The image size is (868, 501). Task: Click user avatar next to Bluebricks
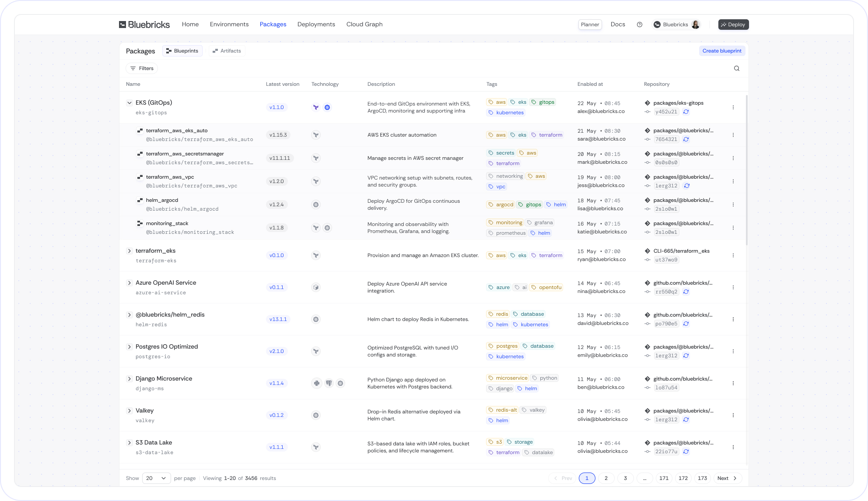[696, 25]
